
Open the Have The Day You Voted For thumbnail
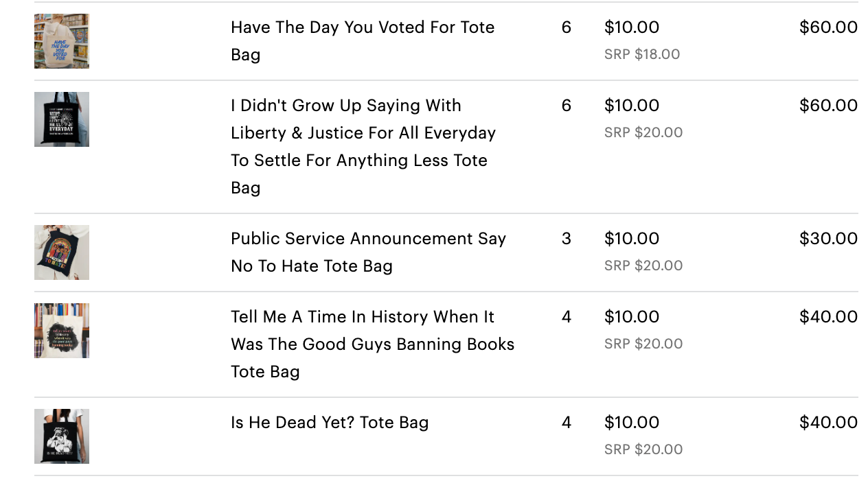(x=62, y=41)
